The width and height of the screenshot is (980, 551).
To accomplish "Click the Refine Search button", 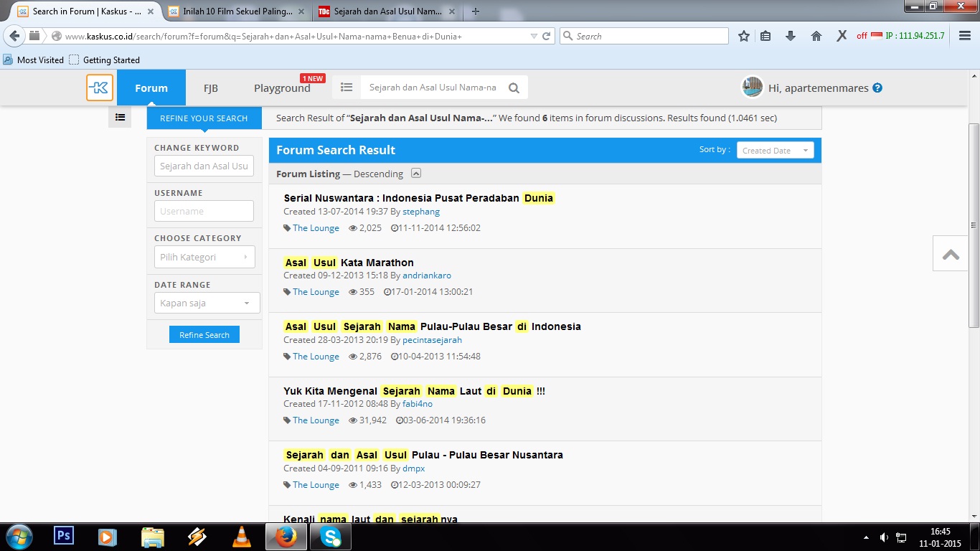I will [204, 334].
